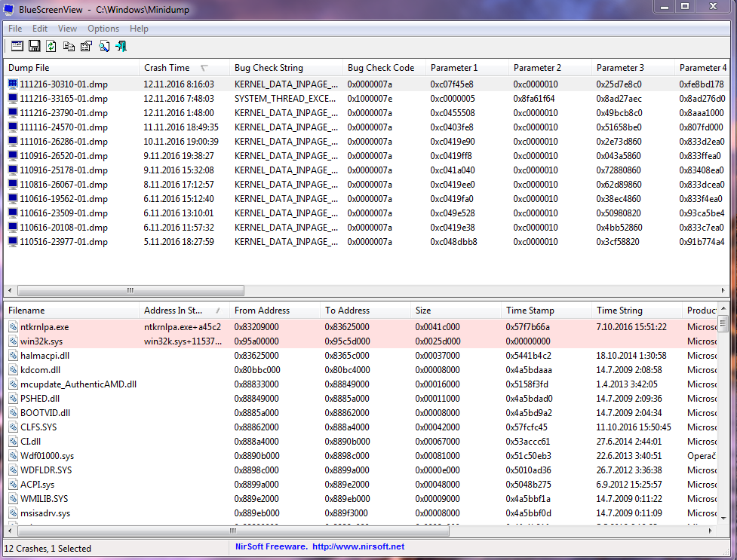This screenshot has height=560, width=737.
Task: Click the dump icon beside 111116-24570-01.dmp
Action: 13,127
